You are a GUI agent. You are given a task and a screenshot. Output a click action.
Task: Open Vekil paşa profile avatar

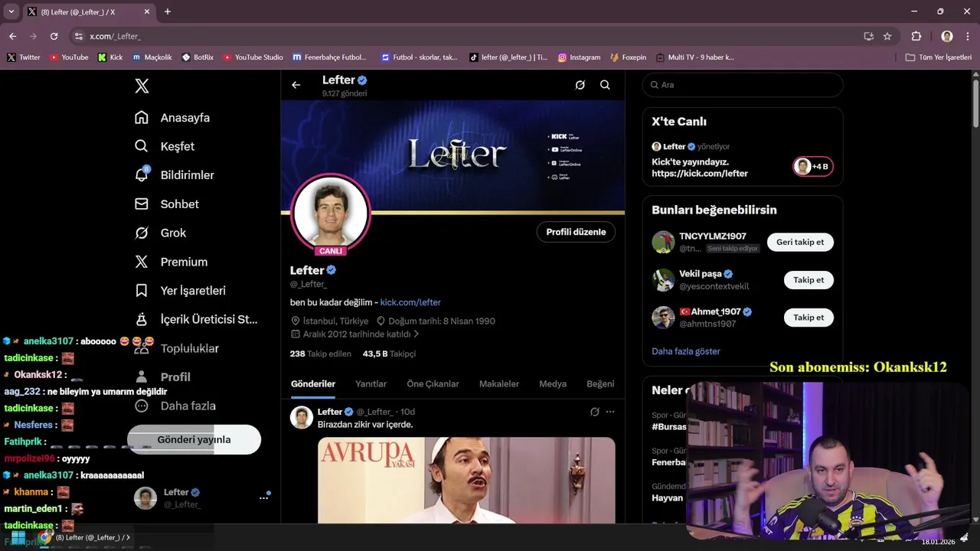point(663,280)
